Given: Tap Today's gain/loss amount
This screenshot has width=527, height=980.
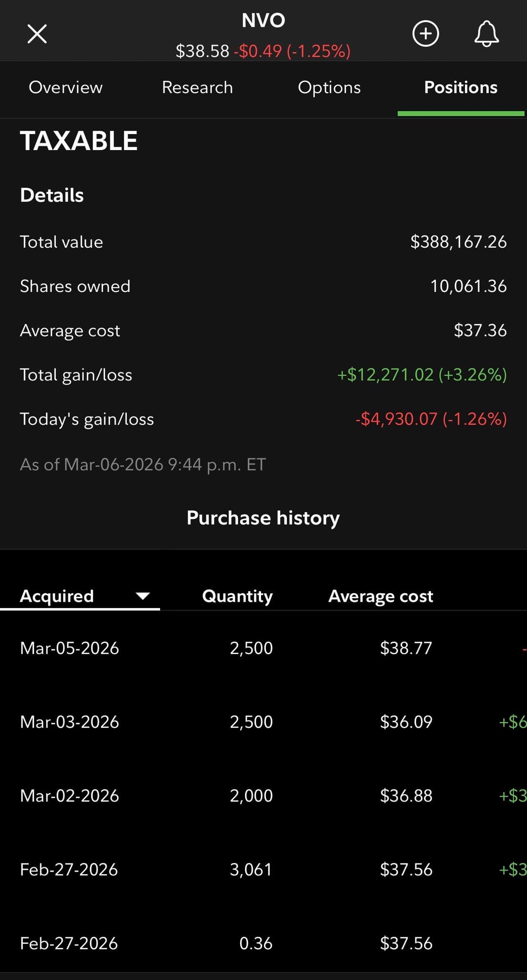Looking at the screenshot, I should pyautogui.click(x=431, y=419).
